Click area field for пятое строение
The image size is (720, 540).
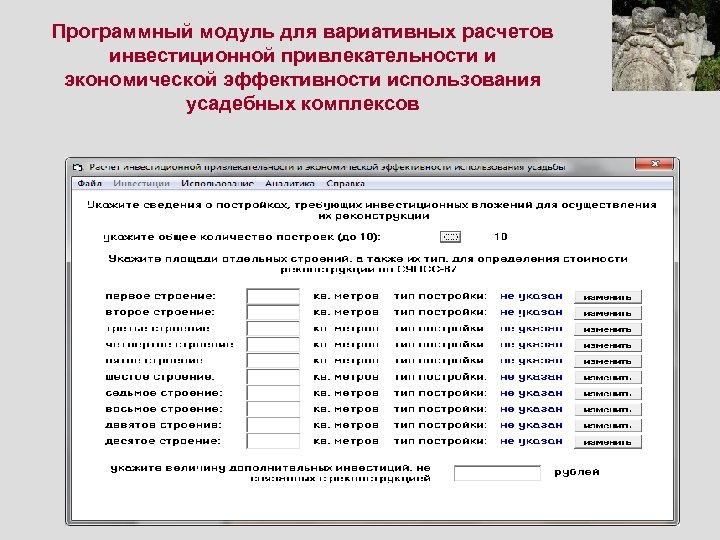pyautogui.click(x=273, y=360)
